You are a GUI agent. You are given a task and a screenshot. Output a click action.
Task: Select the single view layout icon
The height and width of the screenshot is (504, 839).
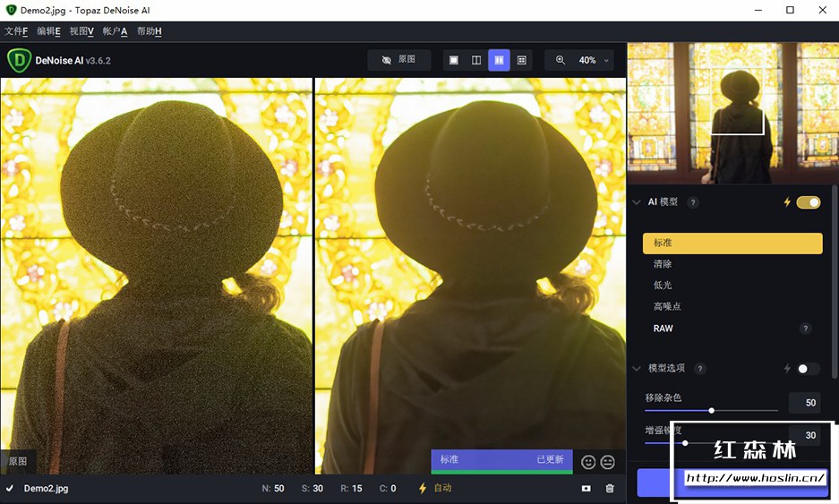[x=454, y=60]
